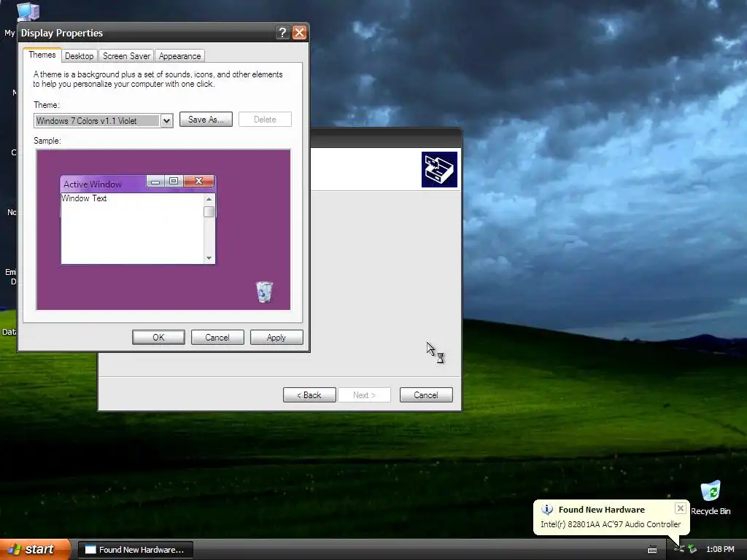747x560 pixels.
Task: Click the taskbar clock showing 1:08 PM
Action: coord(720,550)
